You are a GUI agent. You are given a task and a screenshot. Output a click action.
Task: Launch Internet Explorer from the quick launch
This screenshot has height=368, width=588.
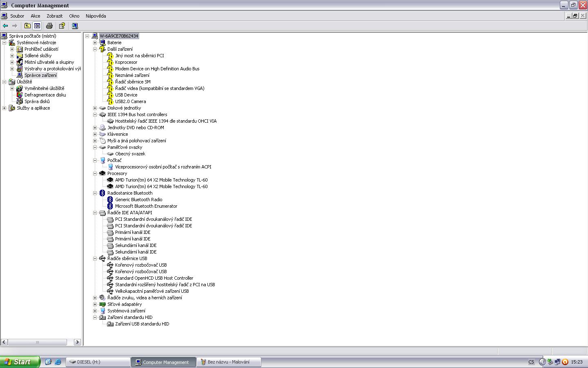58,362
